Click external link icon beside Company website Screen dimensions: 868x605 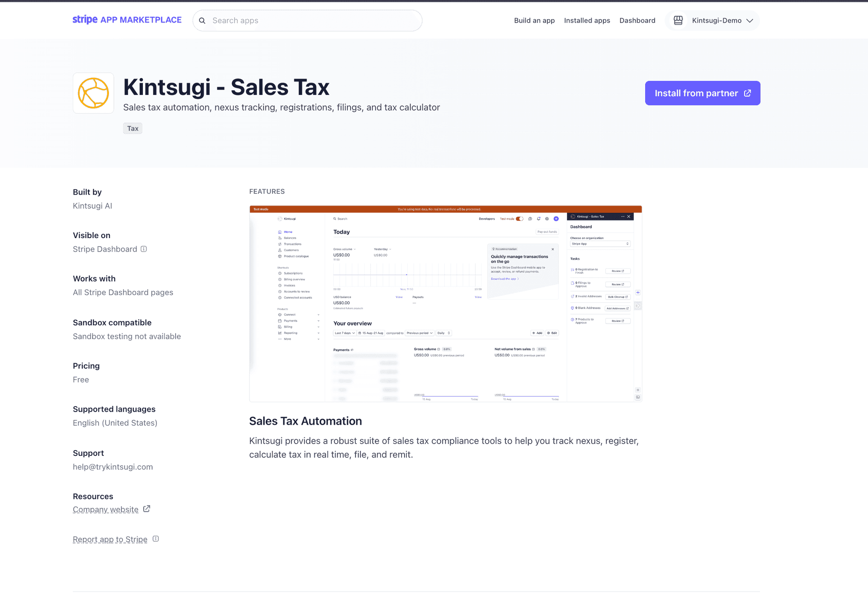(x=146, y=509)
